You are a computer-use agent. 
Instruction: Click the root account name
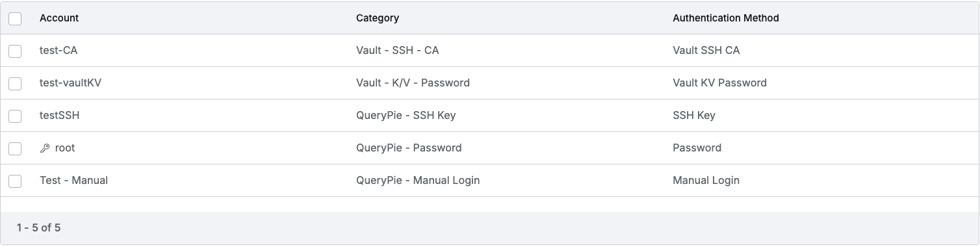pos(65,148)
